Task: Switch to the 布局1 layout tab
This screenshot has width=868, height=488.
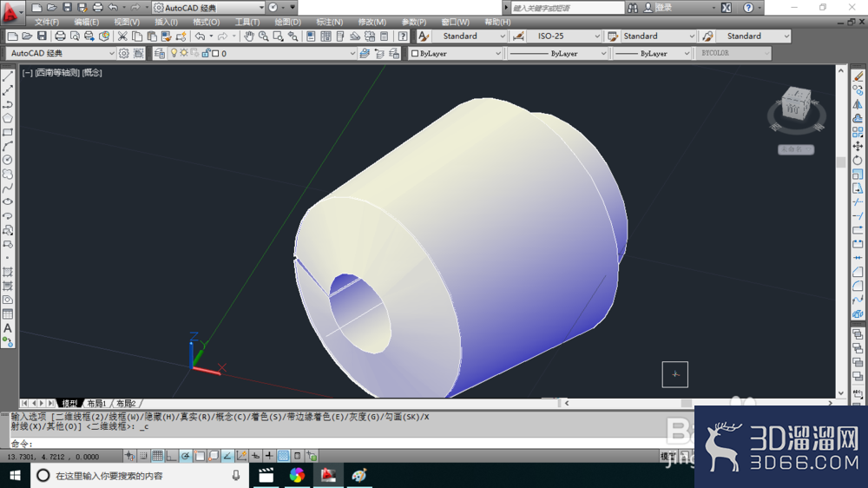Action: tap(96, 403)
